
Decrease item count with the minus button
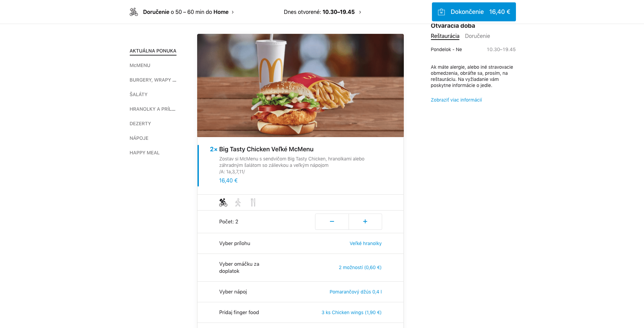(x=332, y=221)
